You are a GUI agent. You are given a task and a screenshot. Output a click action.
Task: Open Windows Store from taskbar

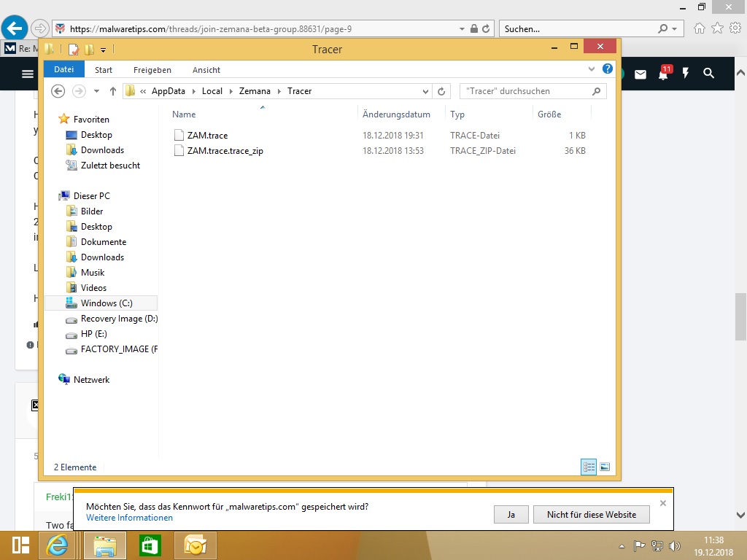tap(150, 545)
